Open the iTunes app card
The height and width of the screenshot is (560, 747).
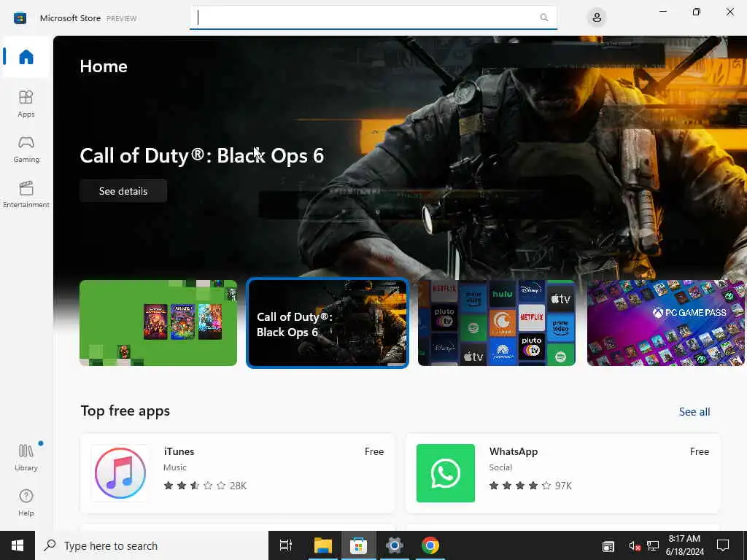point(238,473)
